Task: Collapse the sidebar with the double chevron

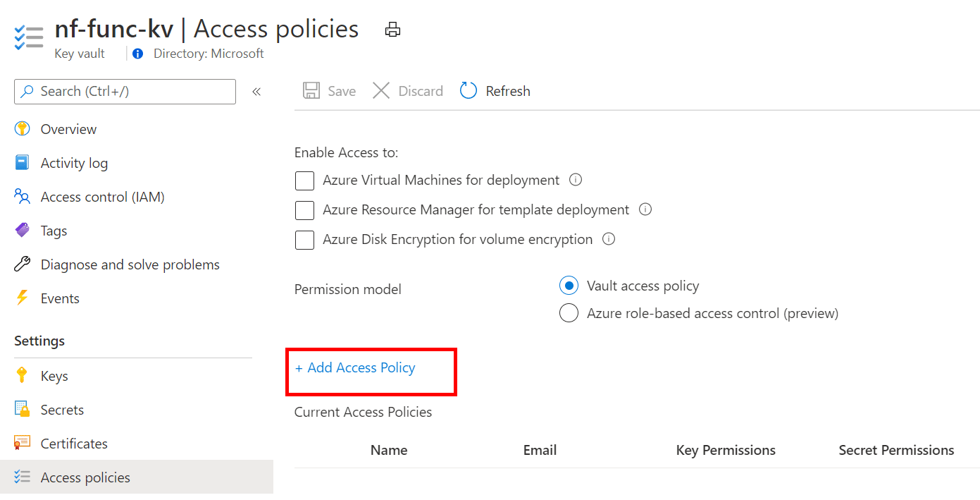Action: pyautogui.click(x=256, y=92)
